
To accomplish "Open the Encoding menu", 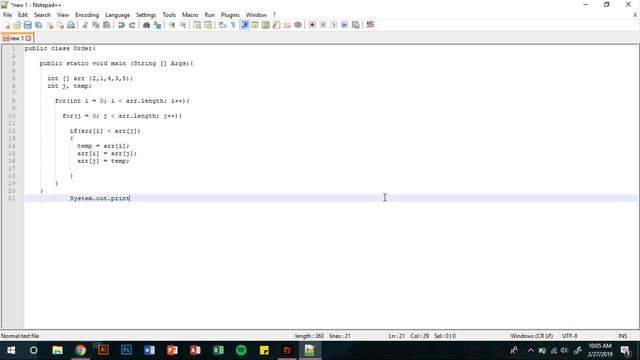I will click(x=87, y=15).
